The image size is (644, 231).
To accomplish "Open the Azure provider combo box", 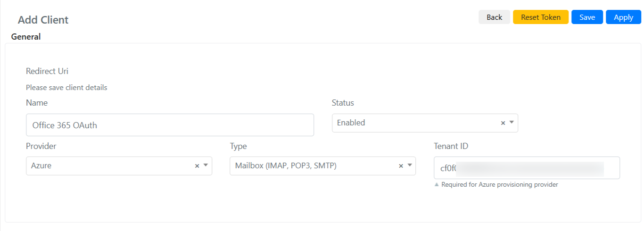I will pos(119,166).
